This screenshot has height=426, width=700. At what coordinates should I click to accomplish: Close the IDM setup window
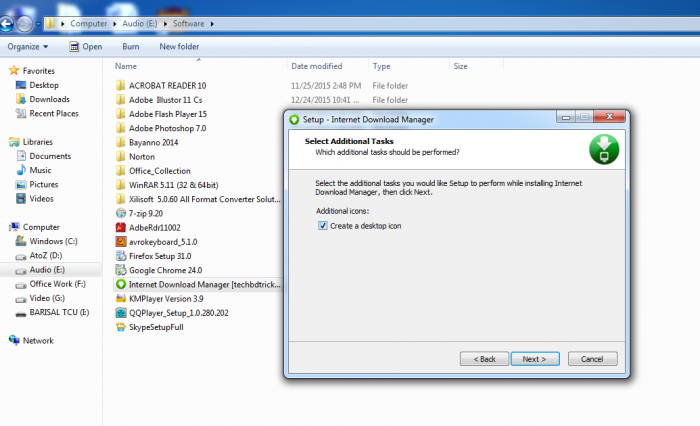click(609, 117)
